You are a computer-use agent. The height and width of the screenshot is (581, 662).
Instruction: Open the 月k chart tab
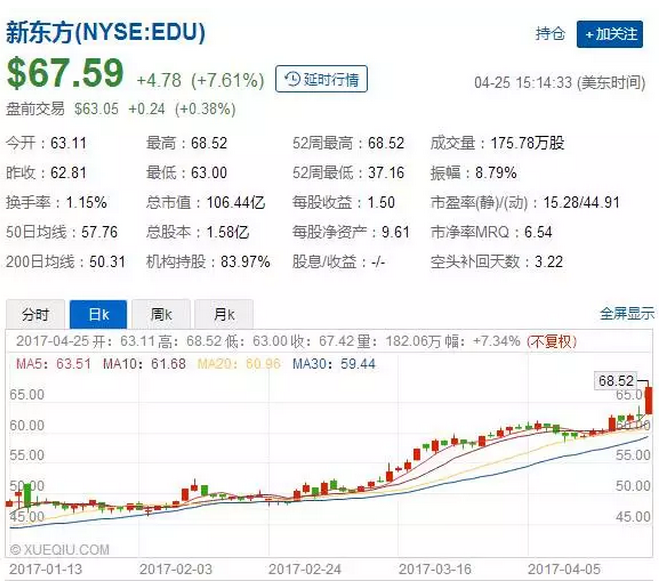pyautogui.click(x=224, y=315)
